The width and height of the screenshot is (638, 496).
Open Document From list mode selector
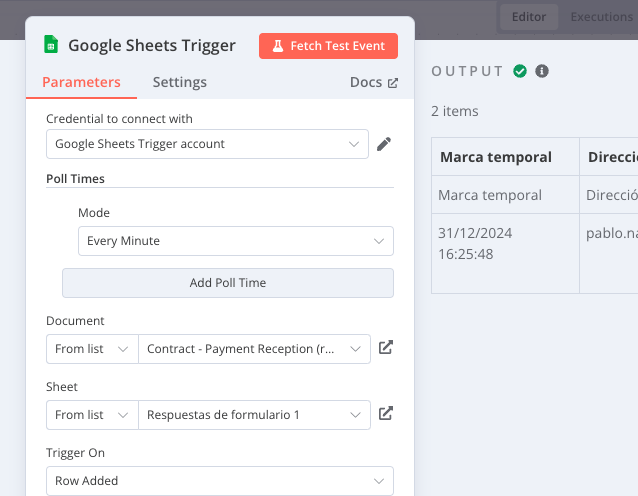tap(92, 349)
